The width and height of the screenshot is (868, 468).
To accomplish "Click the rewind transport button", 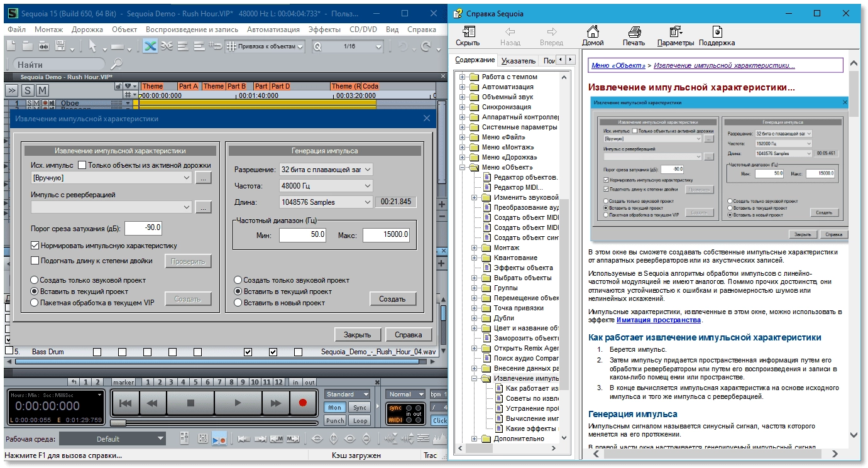I will (152, 403).
